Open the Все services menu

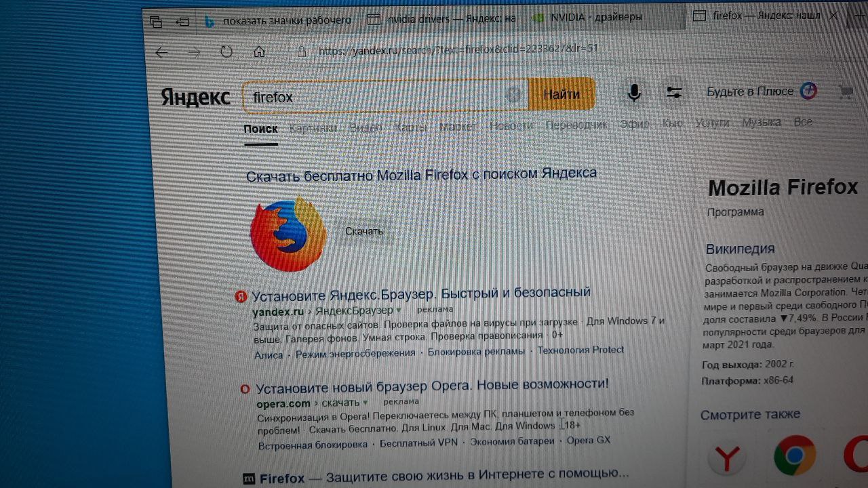click(x=803, y=122)
